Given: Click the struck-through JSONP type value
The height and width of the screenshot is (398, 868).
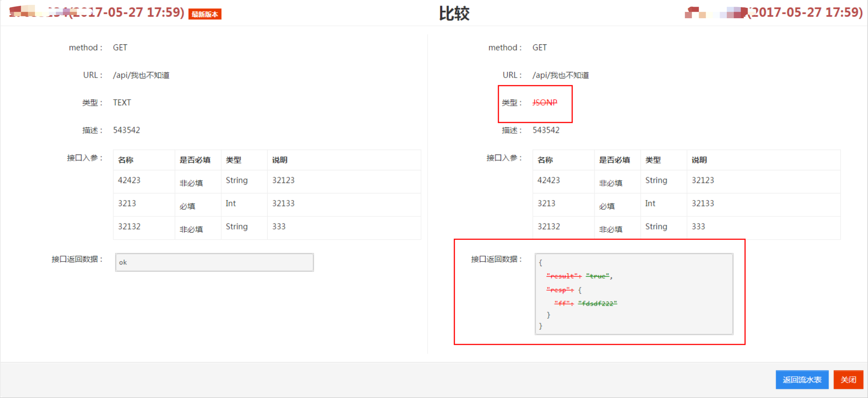Looking at the screenshot, I should [544, 102].
